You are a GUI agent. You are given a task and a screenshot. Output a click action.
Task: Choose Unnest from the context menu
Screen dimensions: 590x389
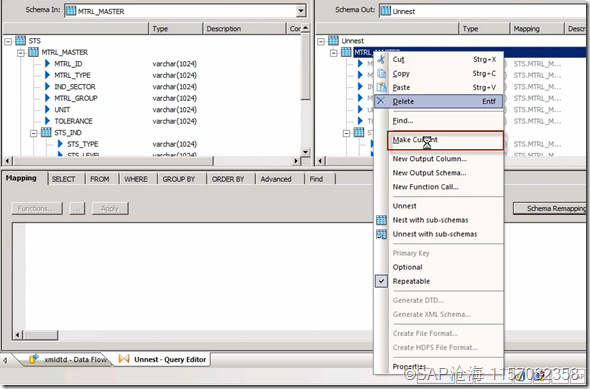pyautogui.click(x=404, y=206)
